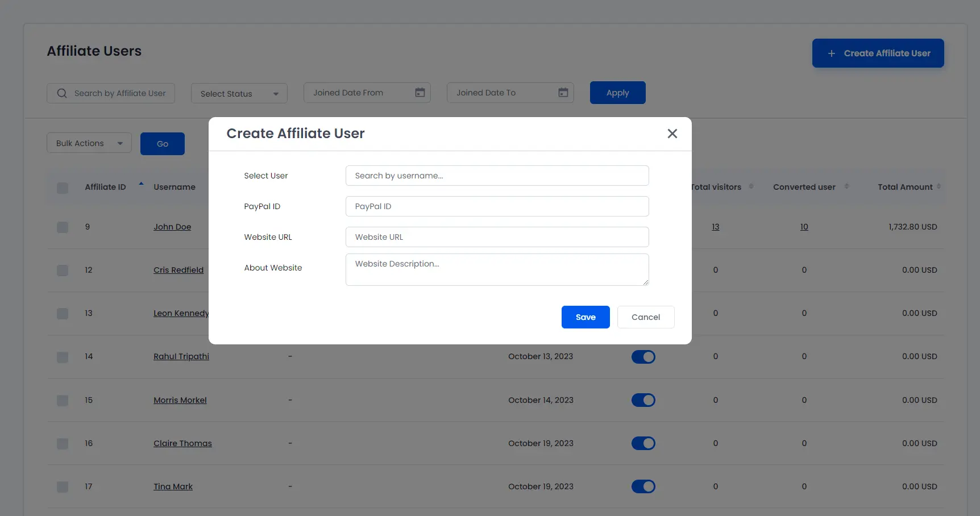The width and height of the screenshot is (980, 516).
Task: Focus the Search by username field
Action: click(x=497, y=176)
